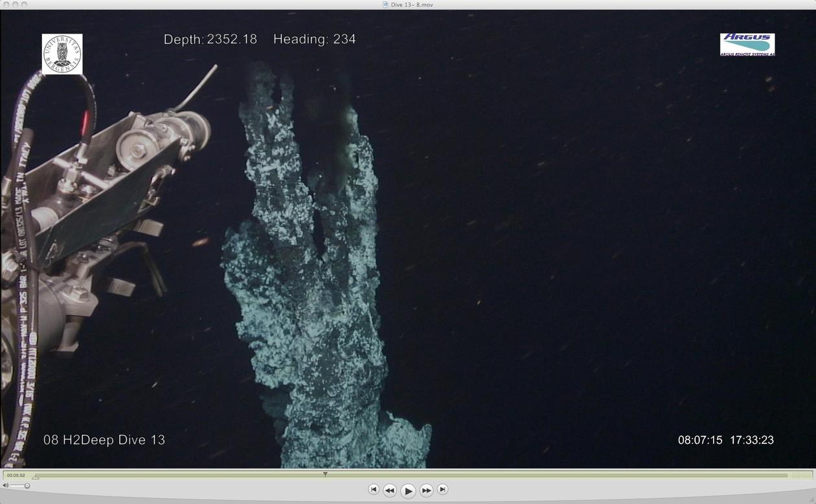Skip to the end of the movie

[x=442, y=490]
